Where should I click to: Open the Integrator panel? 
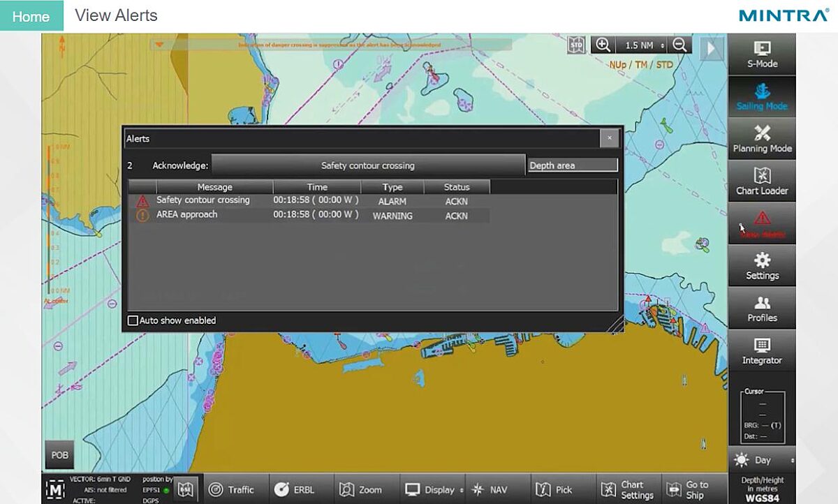click(x=762, y=351)
